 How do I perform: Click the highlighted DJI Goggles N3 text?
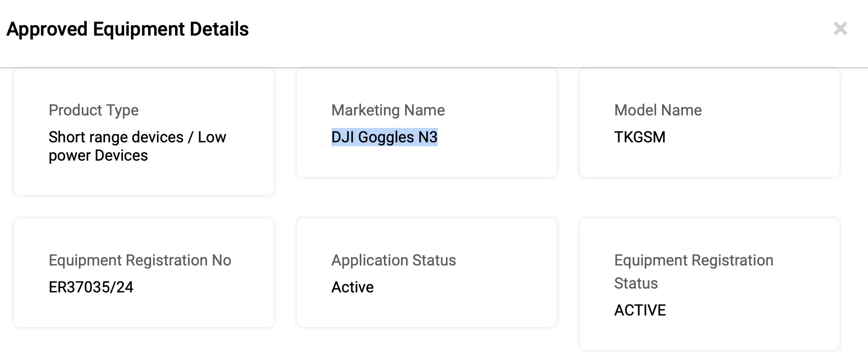(x=384, y=137)
